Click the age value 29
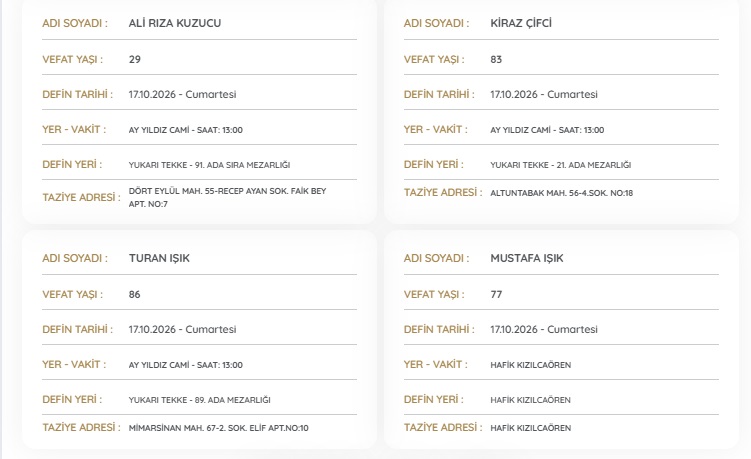Image resolution: width=751 pixels, height=459 pixels. point(135,59)
